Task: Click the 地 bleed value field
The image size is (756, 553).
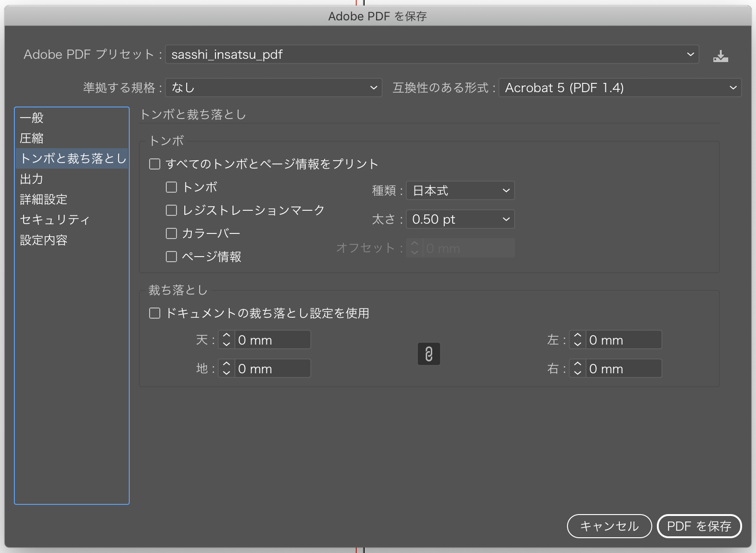Action: 272,369
